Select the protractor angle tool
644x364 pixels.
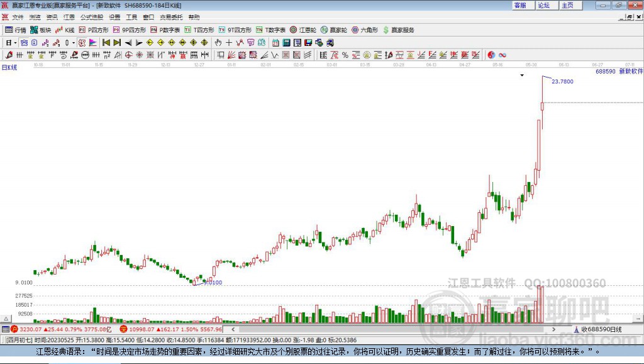coord(118,55)
